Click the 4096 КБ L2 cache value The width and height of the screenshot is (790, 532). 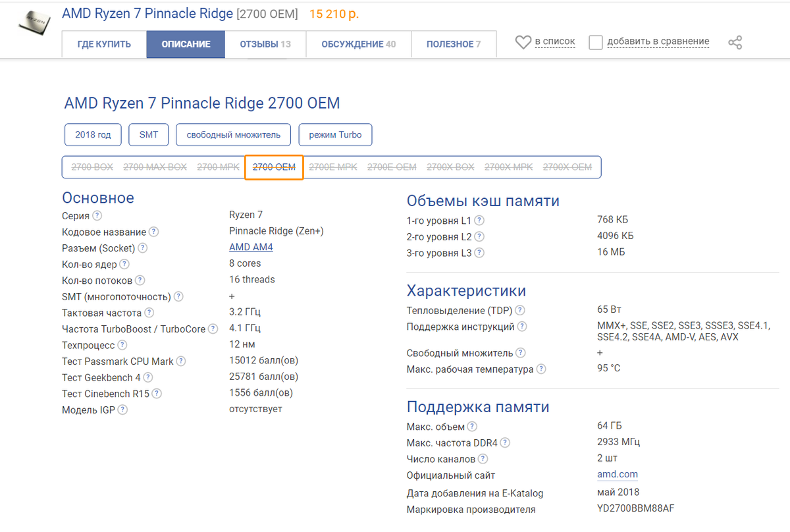616,236
